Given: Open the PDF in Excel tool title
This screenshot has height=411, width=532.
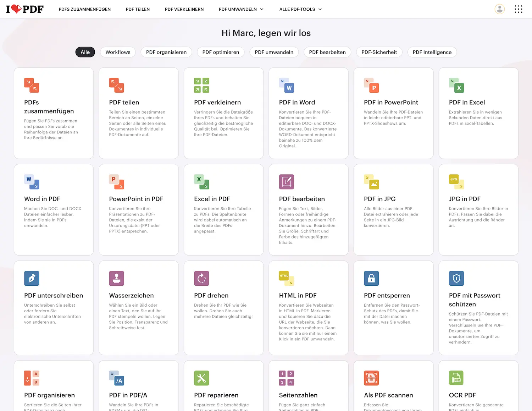Looking at the screenshot, I should [x=467, y=103].
